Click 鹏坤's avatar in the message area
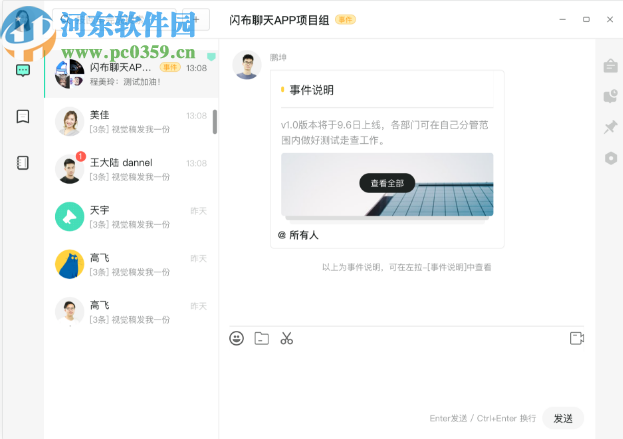Viewport: 623px width, 439px height. coord(247,65)
